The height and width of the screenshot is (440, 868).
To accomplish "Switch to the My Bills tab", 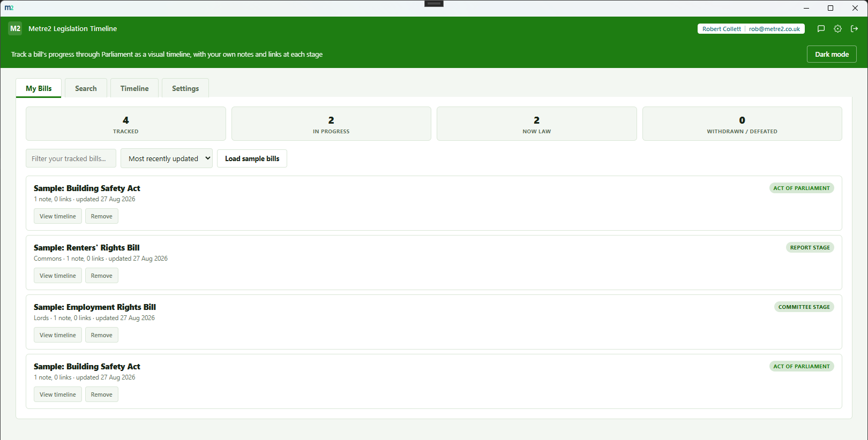I will (39, 88).
